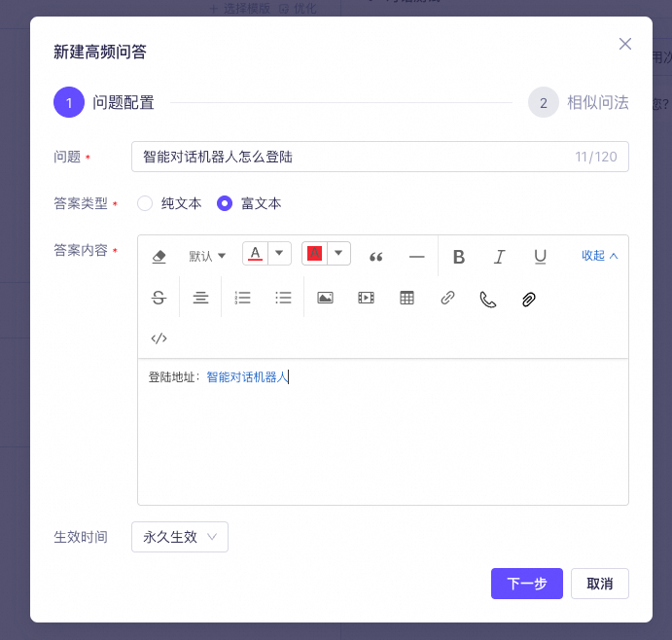Attach a file with the paperclip
This screenshot has width=672, height=640.
pyautogui.click(x=529, y=300)
